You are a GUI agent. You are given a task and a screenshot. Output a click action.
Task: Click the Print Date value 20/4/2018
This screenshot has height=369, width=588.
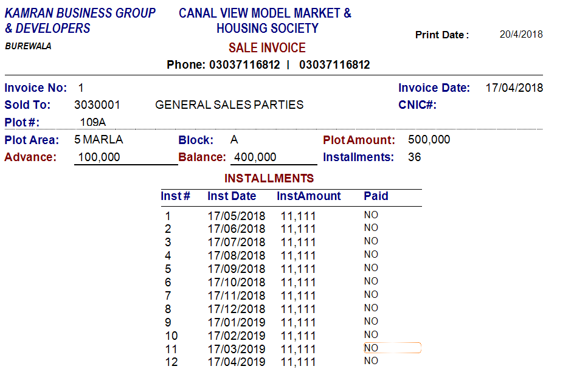point(521,35)
